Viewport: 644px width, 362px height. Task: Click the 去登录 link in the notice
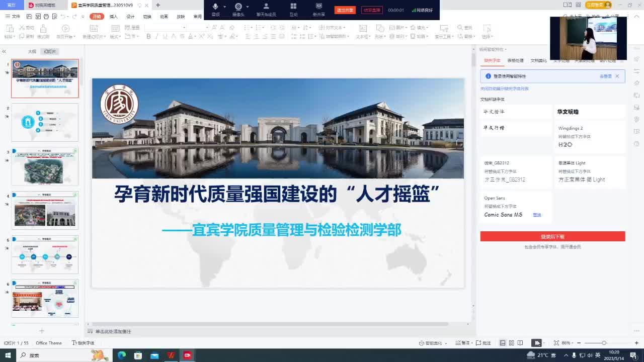click(605, 76)
